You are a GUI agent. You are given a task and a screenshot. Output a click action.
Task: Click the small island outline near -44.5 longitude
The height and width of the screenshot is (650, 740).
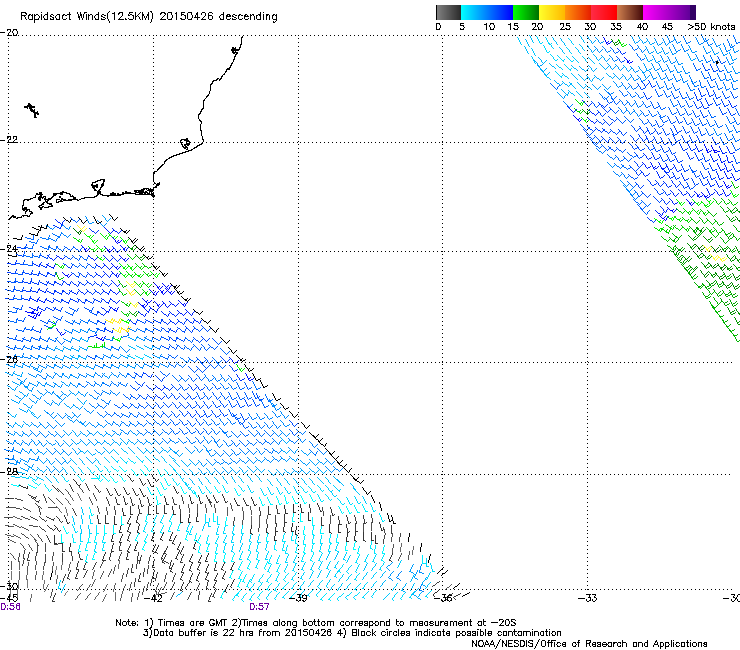coord(32,110)
